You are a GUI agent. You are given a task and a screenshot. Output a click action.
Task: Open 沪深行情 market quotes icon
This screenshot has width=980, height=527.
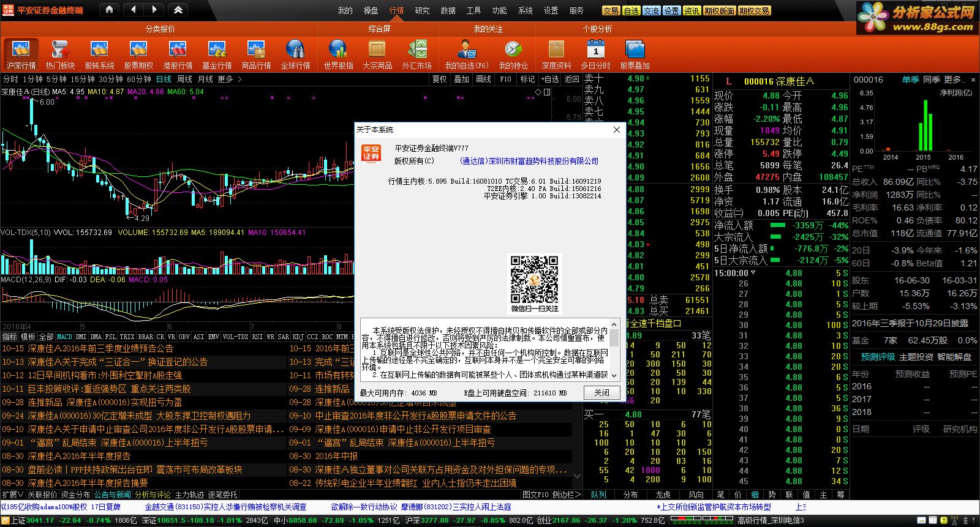tap(21, 54)
